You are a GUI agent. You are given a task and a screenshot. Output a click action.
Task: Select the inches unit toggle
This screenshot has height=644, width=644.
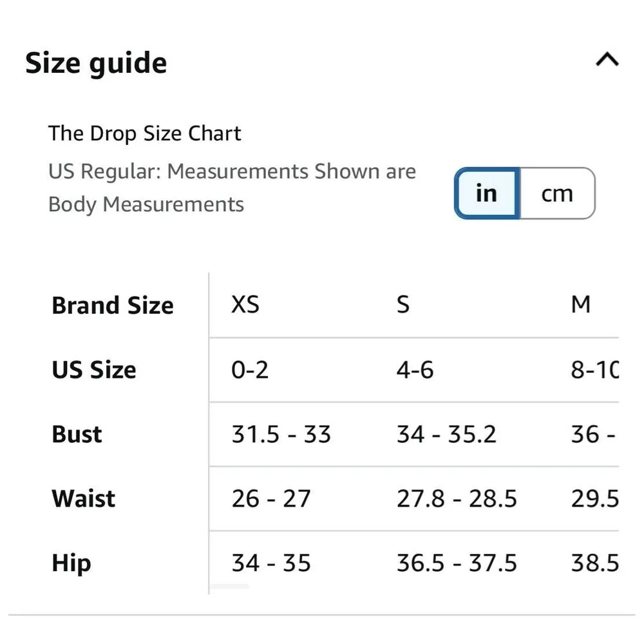[486, 193]
